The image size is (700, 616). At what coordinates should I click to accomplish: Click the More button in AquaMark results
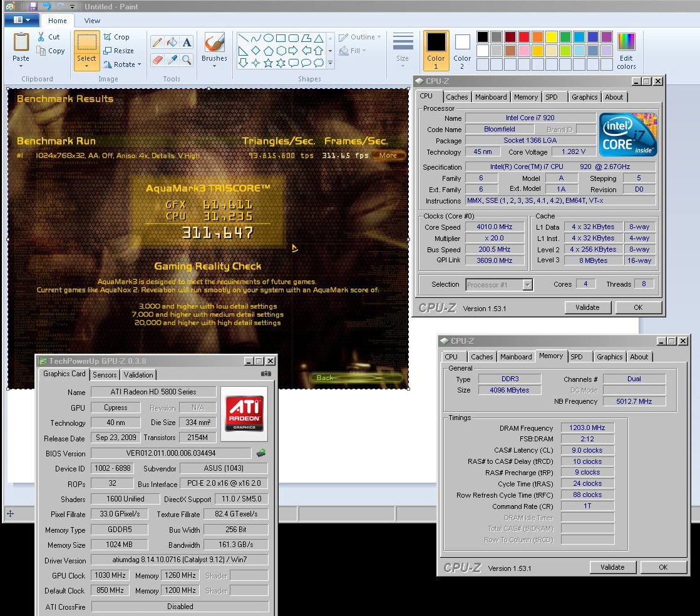388,155
